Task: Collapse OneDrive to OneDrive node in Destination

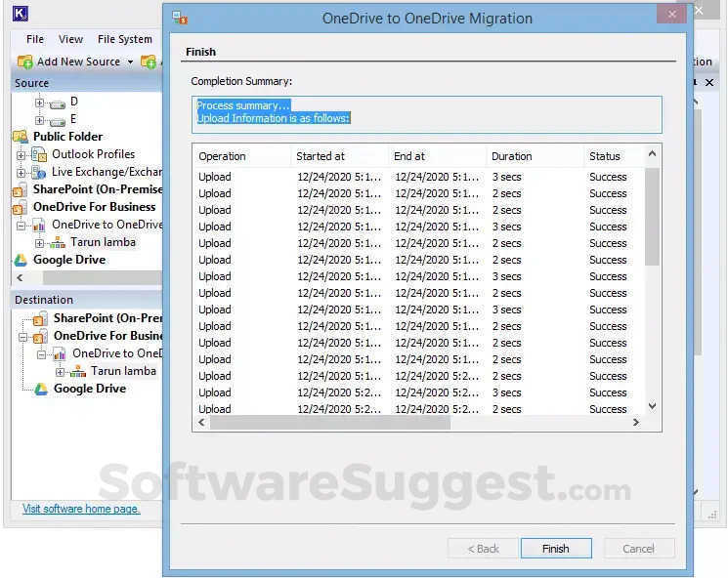Action: click(x=41, y=354)
